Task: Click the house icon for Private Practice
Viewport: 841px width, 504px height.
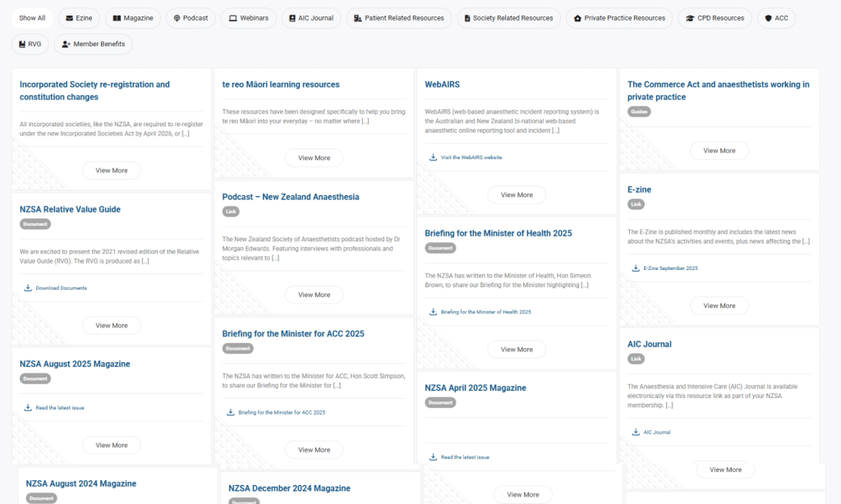Action: click(577, 18)
